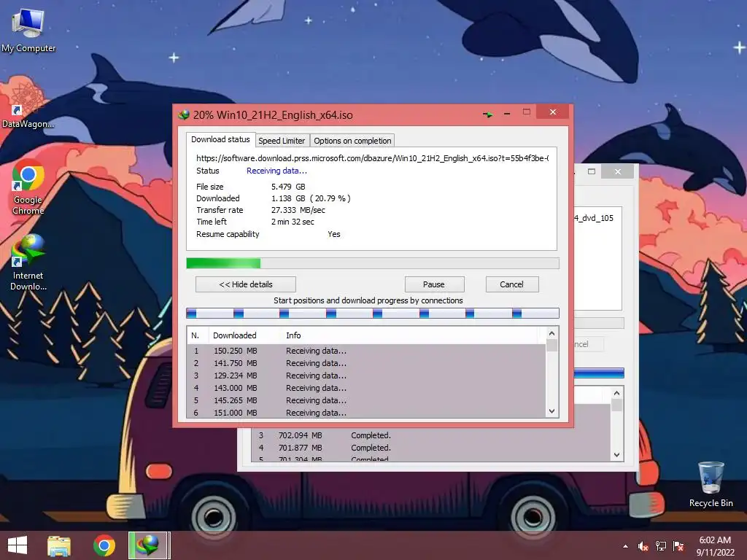Maximize the Win10 download window
Screen dimensions: 747x560
click(x=527, y=112)
